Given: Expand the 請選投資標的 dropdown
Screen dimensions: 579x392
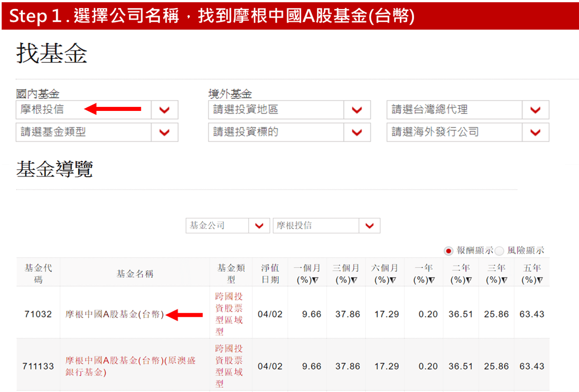Looking at the screenshot, I should click(x=357, y=132).
